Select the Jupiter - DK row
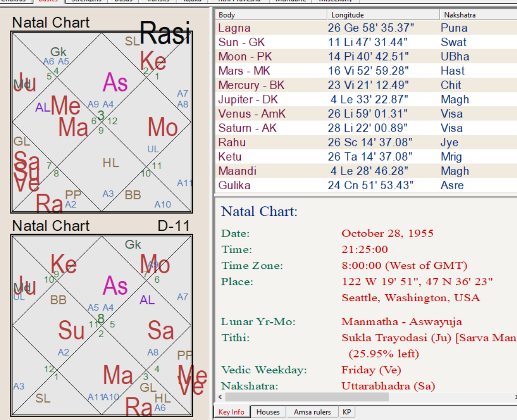 click(x=366, y=99)
